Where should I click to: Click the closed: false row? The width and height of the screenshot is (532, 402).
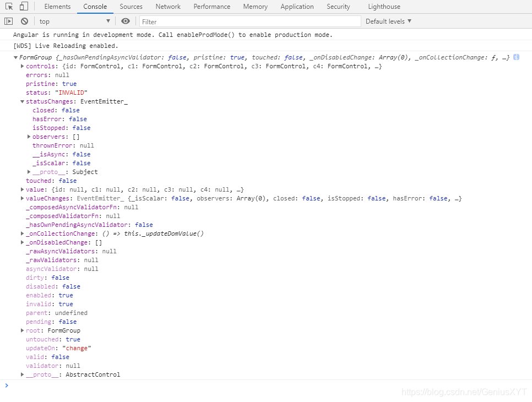56,110
